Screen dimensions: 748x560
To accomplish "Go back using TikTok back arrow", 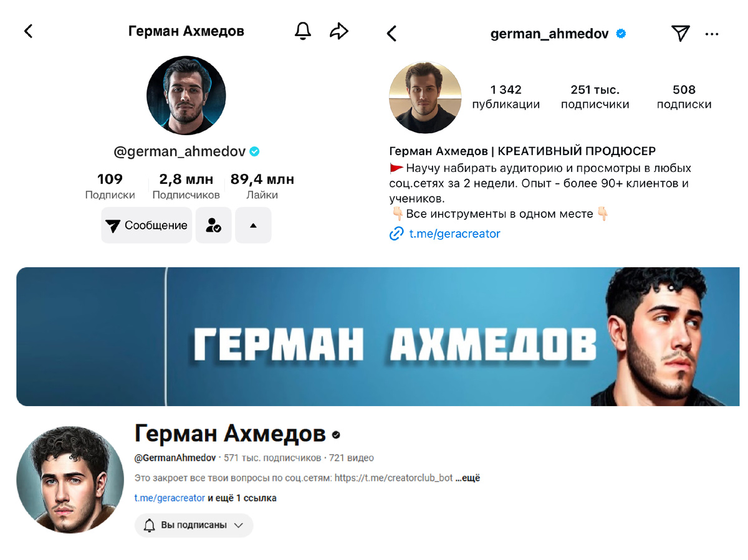I will [28, 31].
